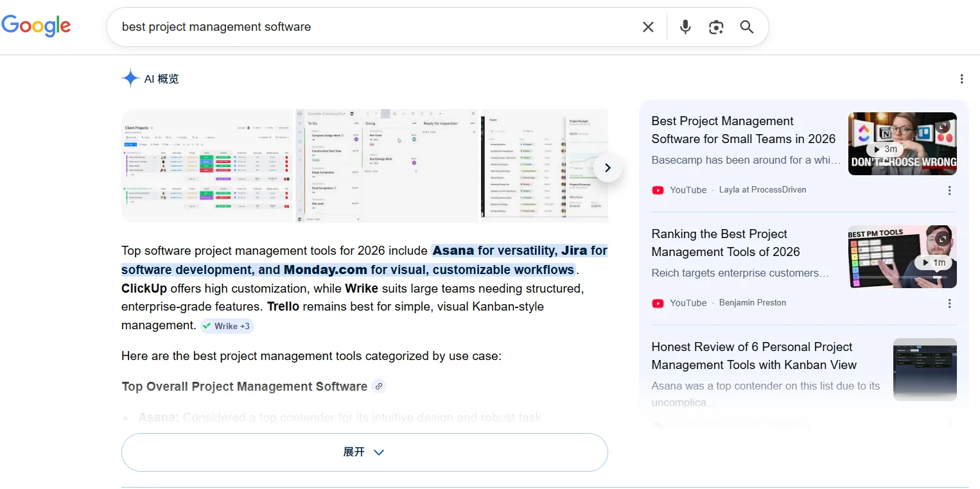Click Here are the best project management tools sentence

[311, 356]
